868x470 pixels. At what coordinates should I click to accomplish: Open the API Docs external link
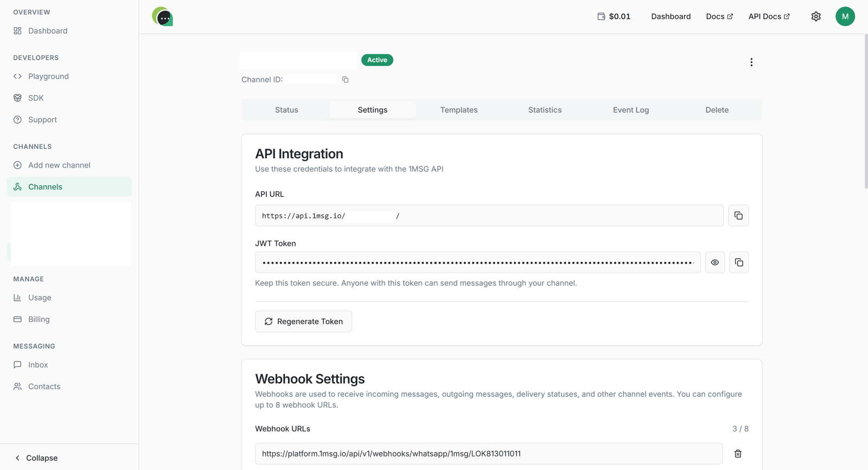pos(769,16)
